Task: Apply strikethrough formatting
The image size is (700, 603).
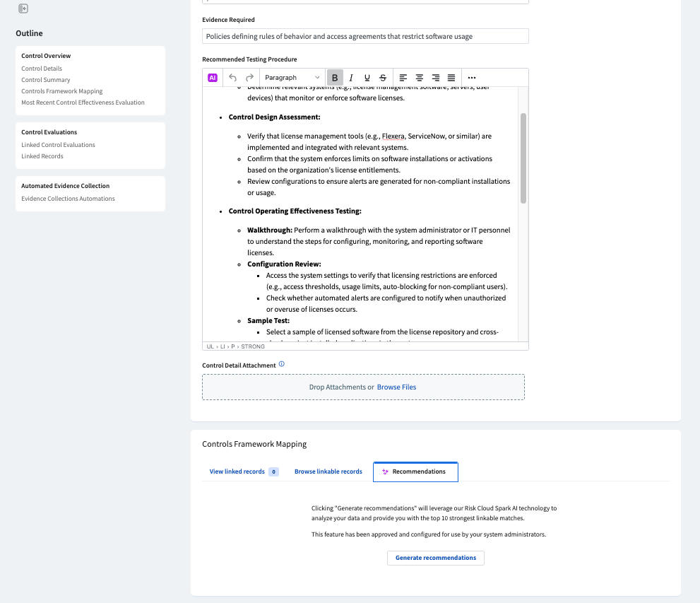Action: click(383, 78)
